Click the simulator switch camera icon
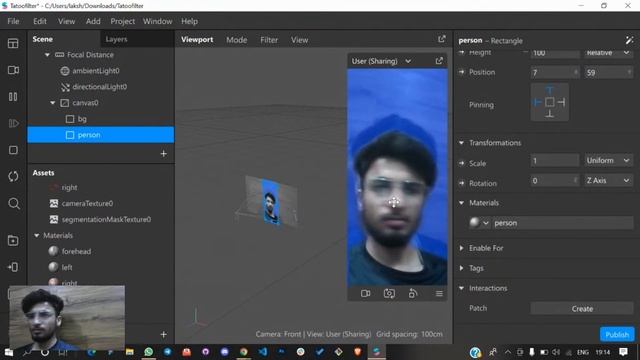The height and width of the screenshot is (360, 640). [389, 293]
